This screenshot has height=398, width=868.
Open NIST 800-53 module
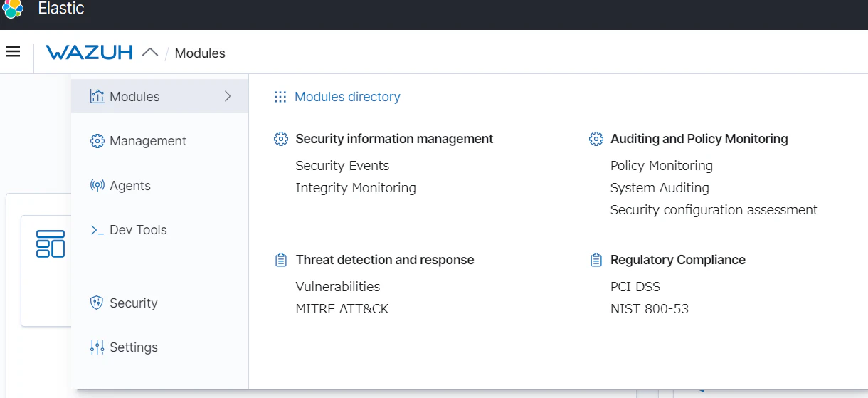(650, 309)
